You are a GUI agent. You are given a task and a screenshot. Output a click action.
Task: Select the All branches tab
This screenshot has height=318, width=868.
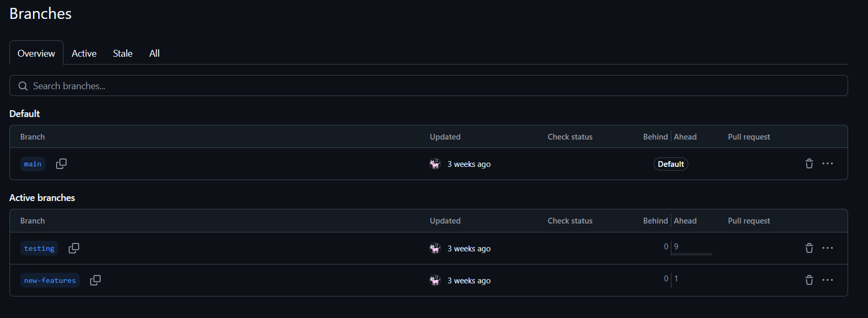pyautogui.click(x=154, y=54)
